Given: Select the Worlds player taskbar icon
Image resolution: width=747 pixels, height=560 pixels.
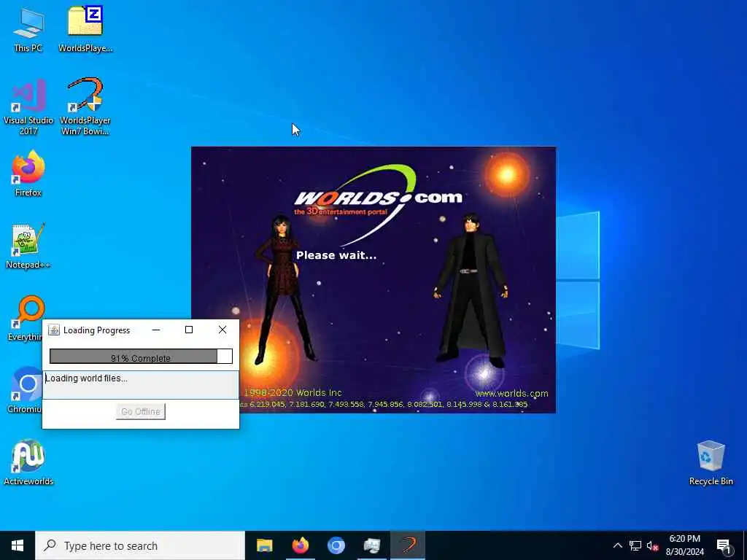Looking at the screenshot, I should point(408,545).
